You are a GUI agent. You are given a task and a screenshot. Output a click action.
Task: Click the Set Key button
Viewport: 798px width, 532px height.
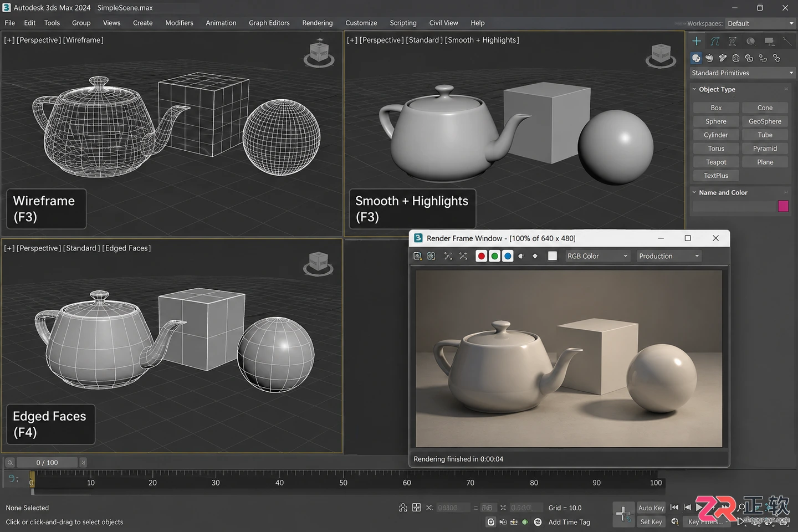pyautogui.click(x=651, y=522)
